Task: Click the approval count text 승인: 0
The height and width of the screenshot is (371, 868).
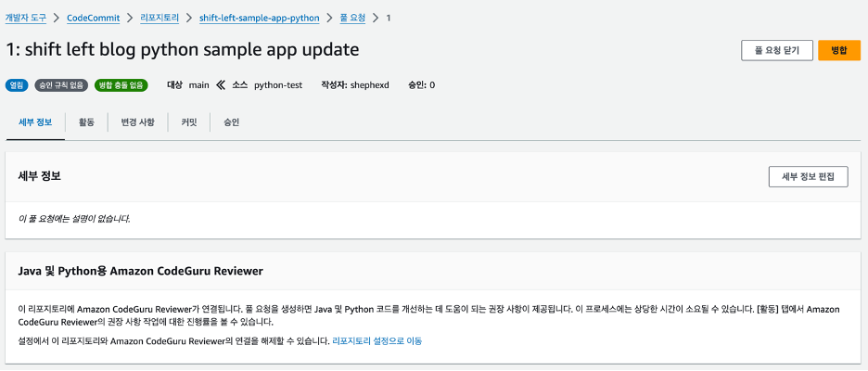Action: click(x=421, y=85)
